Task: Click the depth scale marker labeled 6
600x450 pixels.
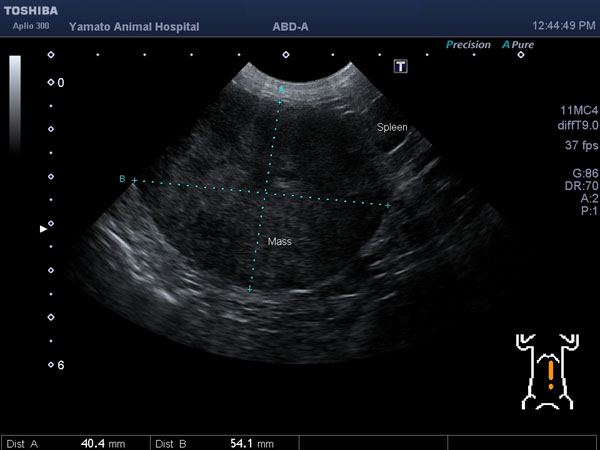Action: point(52,365)
